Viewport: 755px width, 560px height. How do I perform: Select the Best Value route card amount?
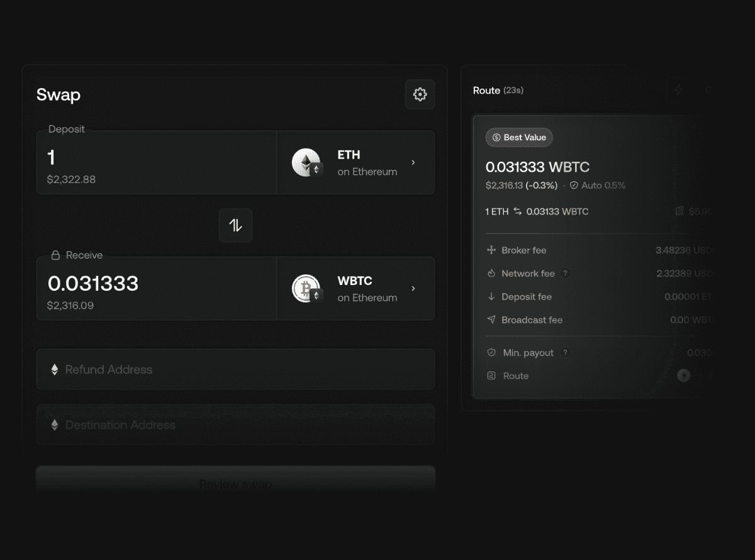pyautogui.click(x=537, y=167)
